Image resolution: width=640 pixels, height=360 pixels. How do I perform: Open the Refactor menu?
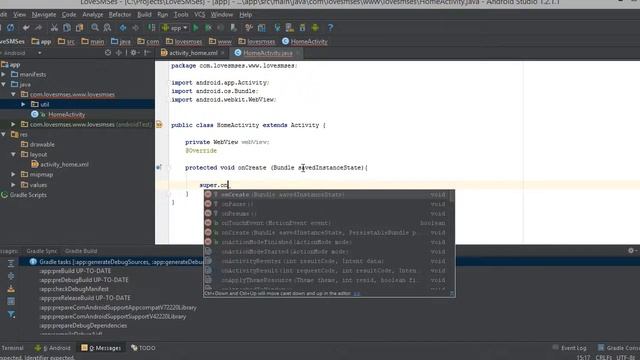coord(120,15)
